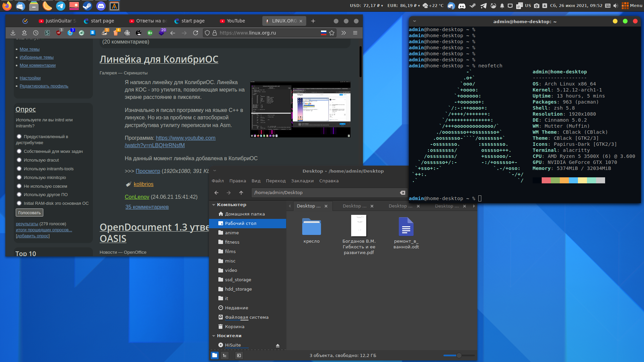Show tree view in file manager sidebar
644x362 pixels.
point(225,355)
